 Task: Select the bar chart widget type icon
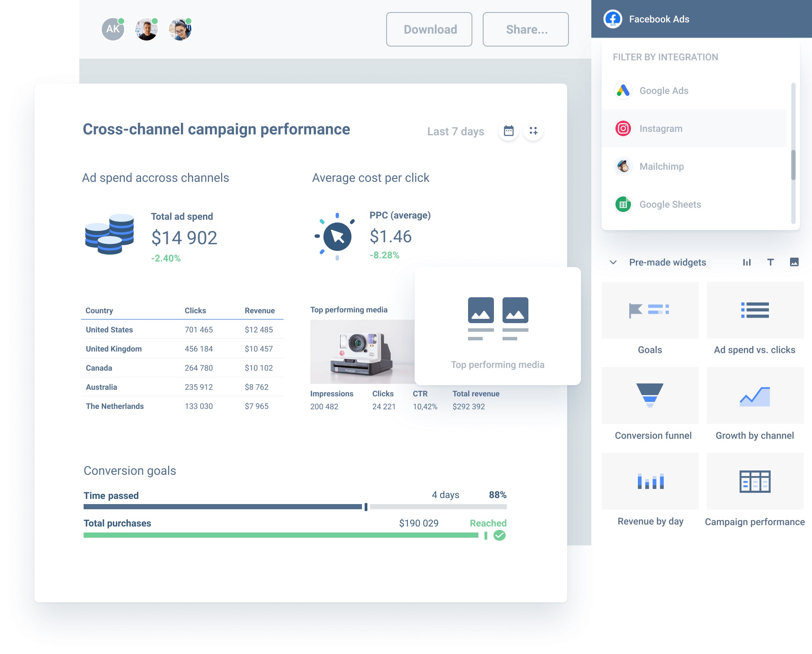click(747, 262)
